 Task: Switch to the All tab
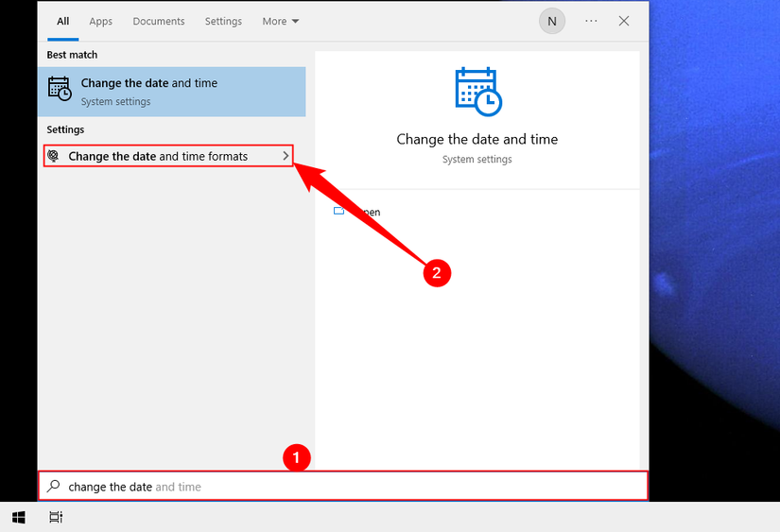63,21
